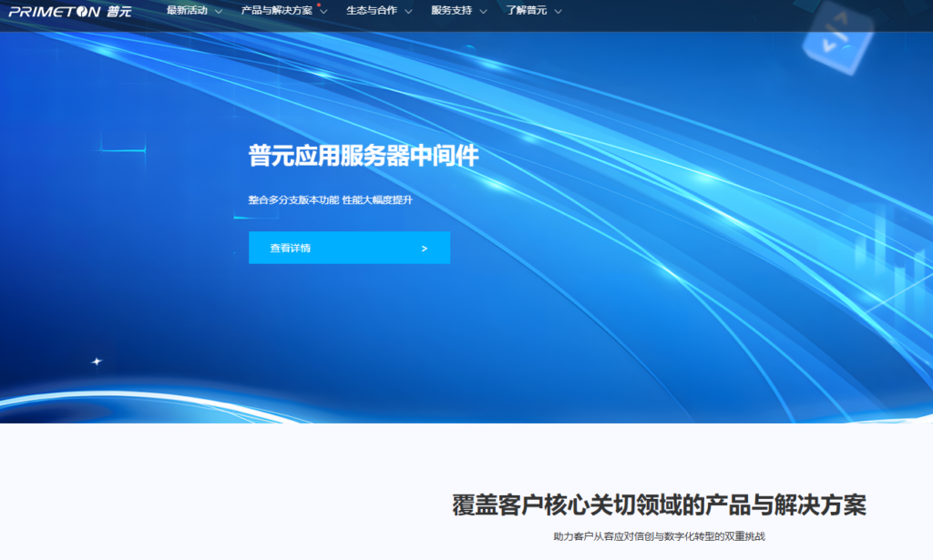Click the 普元应用服务器中间件 banner title
Screen dimensions: 933x560
click(x=363, y=156)
